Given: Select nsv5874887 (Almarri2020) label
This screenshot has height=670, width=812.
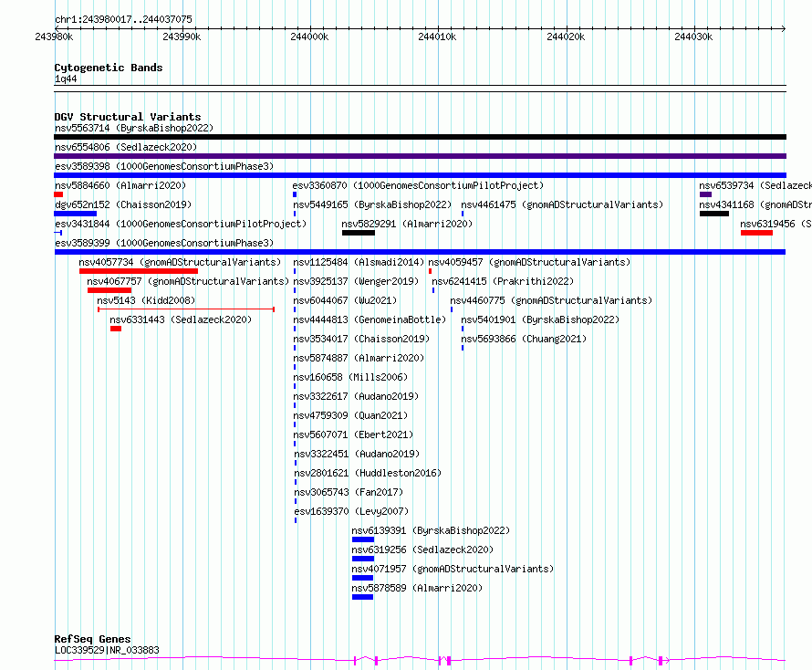Looking at the screenshot, I should point(359,358).
